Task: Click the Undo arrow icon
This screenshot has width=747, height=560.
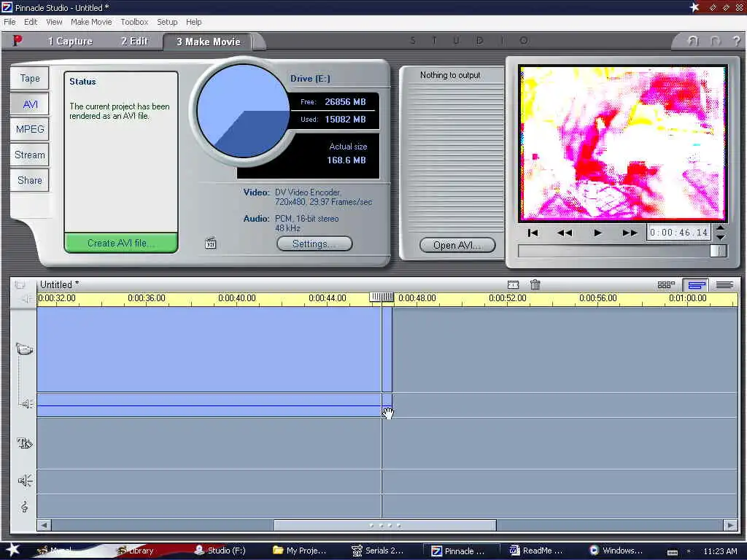Action: pos(693,42)
